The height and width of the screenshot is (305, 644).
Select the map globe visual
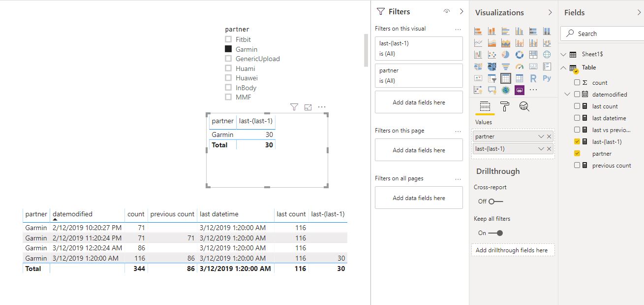pos(547,55)
